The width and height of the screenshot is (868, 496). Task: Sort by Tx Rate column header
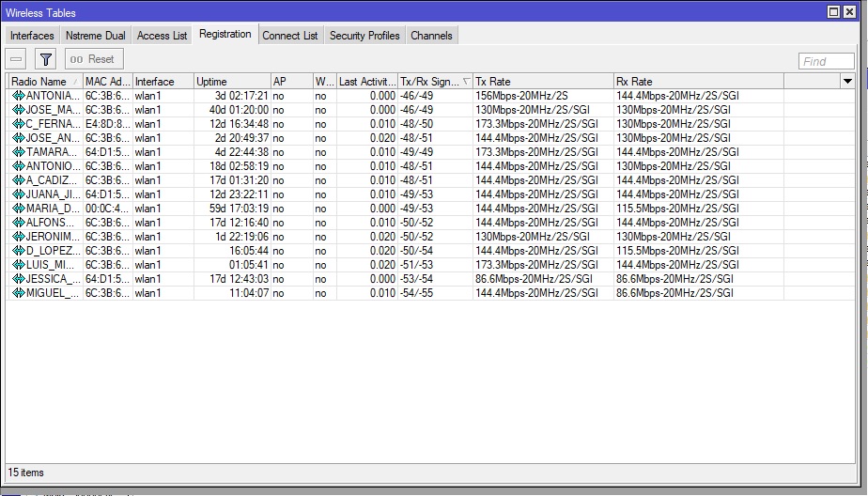(543, 82)
